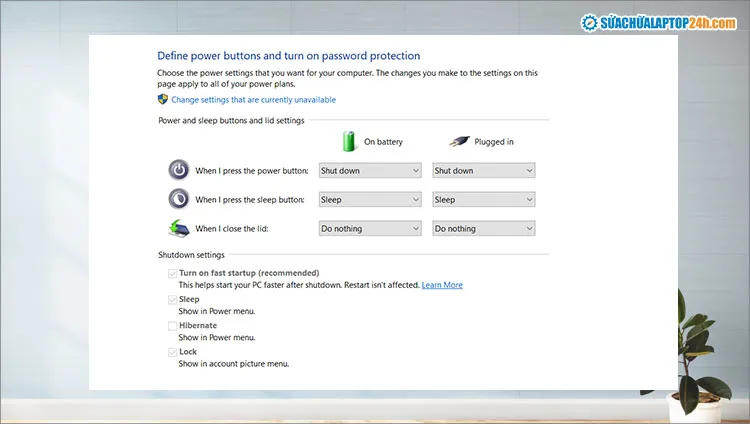Enable the Hibernate checkbox
The height and width of the screenshot is (424, 750).
point(173,326)
